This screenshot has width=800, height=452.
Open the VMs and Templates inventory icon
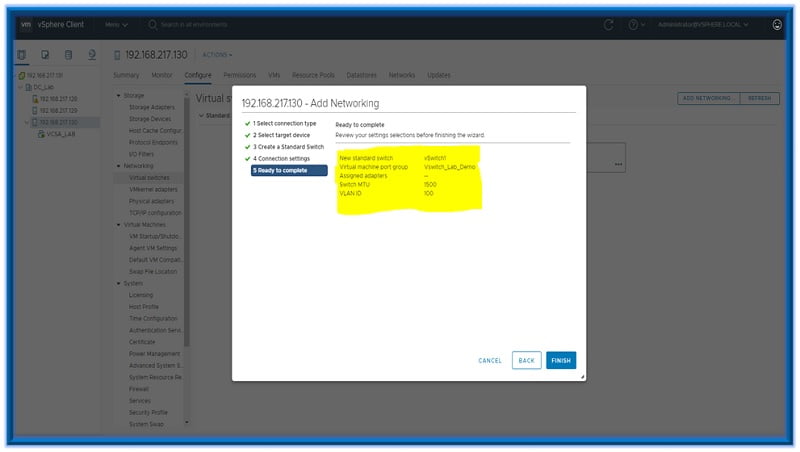[x=45, y=54]
